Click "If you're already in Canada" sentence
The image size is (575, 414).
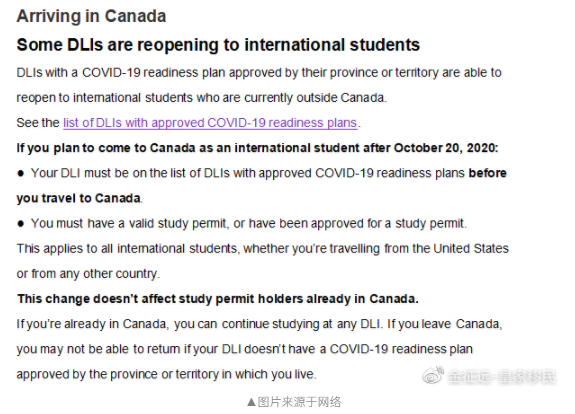click(x=199, y=324)
